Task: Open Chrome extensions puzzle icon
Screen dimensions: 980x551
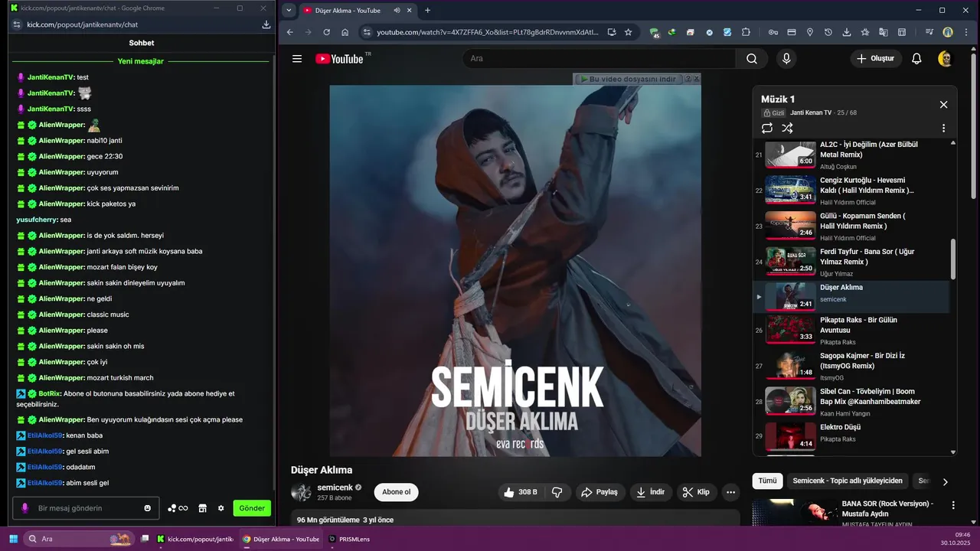Action: click(746, 32)
